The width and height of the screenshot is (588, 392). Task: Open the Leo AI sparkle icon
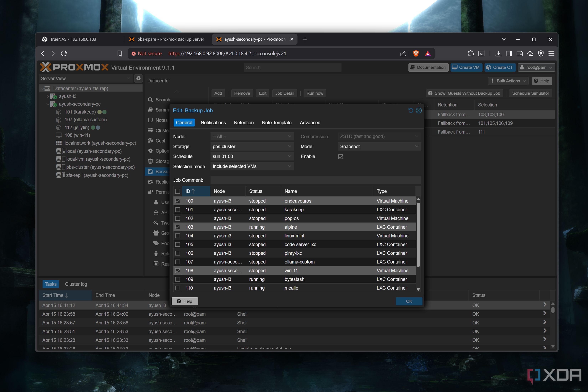pos(530,53)
